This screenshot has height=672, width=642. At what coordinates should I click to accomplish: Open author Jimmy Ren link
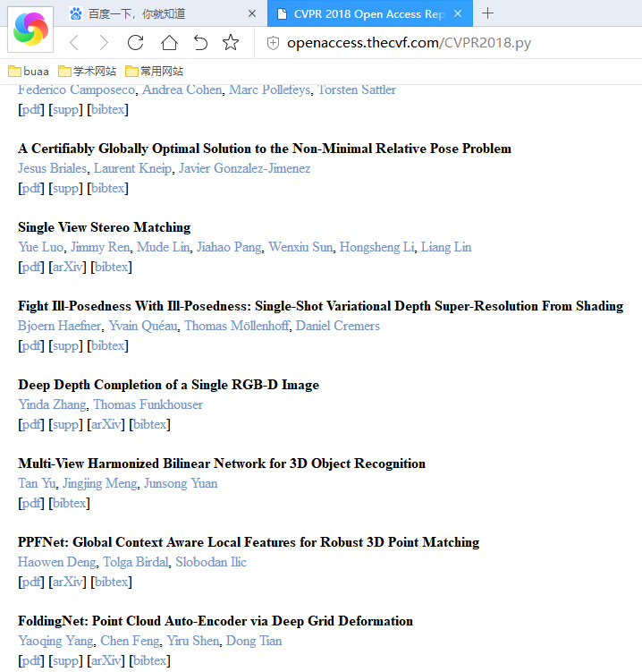click(x=100, y=247)
